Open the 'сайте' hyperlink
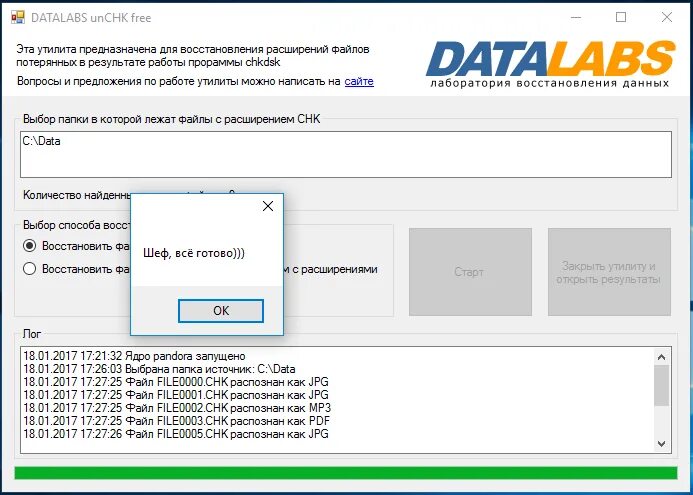The height and width of the screenshot is (495, 693). (x=359, y=81)
